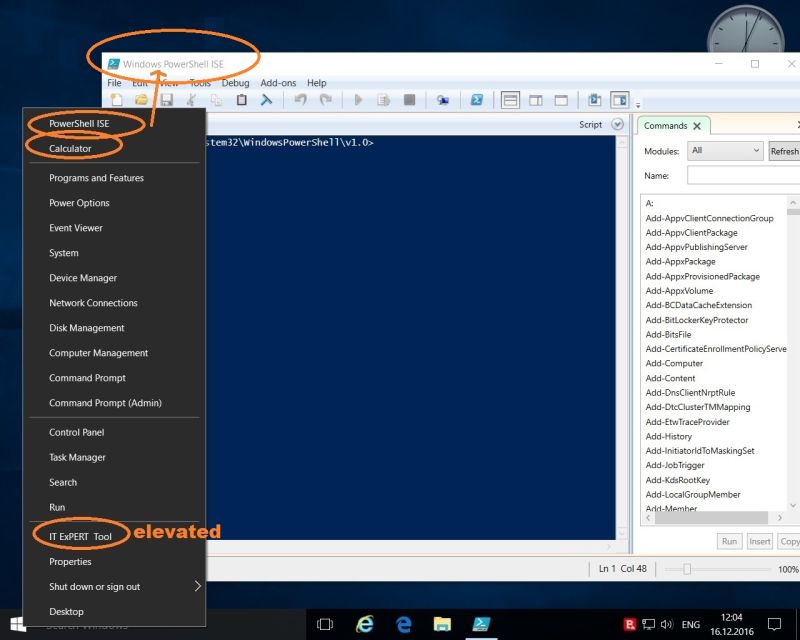Screen dimensions: 800x640
Task: Open Device Manager from the context menu
Action: [82, 278]
